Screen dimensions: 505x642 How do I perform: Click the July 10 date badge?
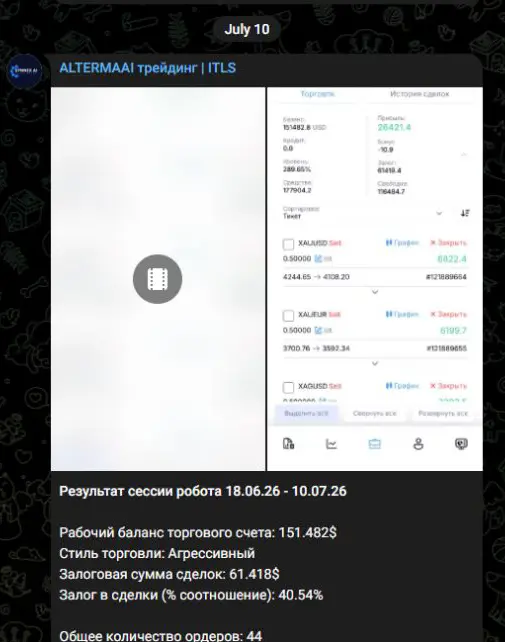[247, 29]
